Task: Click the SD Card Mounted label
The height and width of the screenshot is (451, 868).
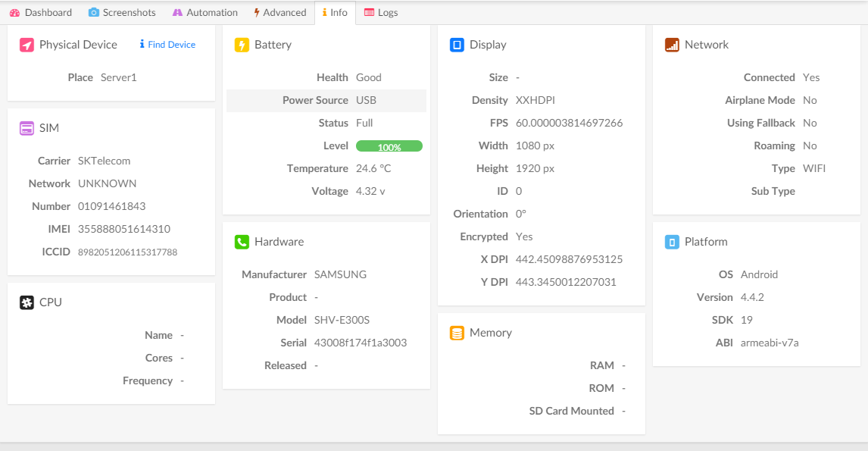Action: pyautogui.click(x=571, y=411)
